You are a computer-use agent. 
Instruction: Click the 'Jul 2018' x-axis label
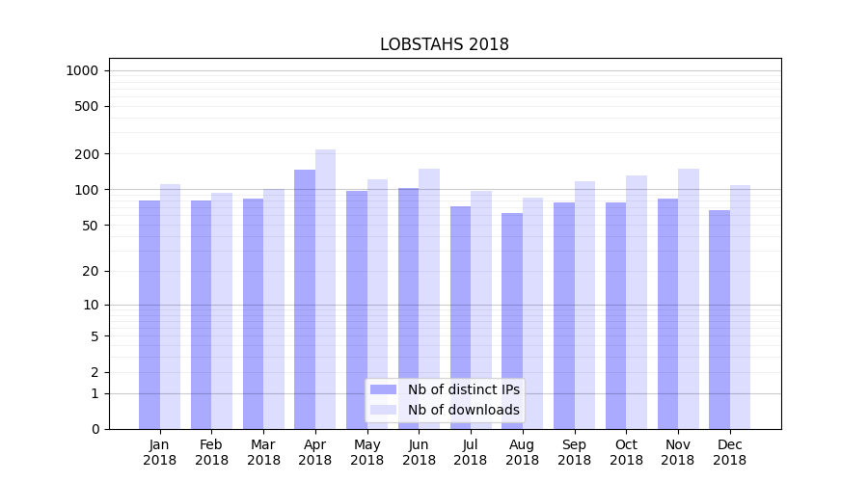pyautogui.click(x=471, y=452)
